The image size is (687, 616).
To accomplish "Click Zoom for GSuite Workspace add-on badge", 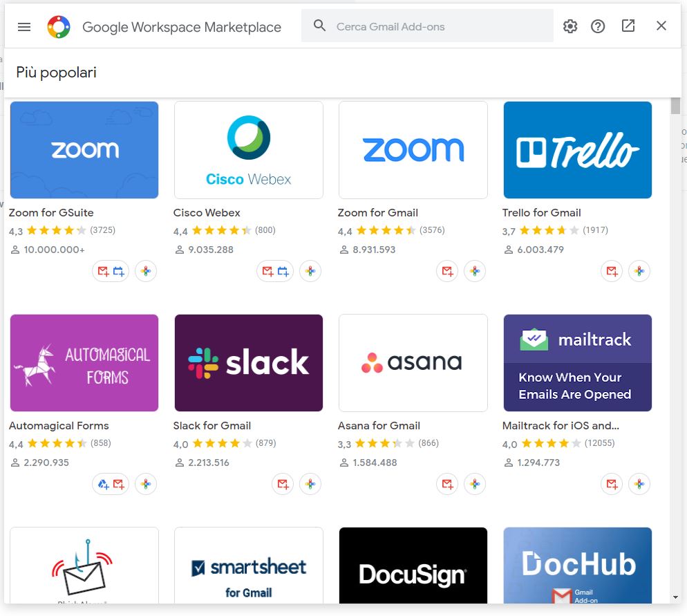I will (146, 271).
